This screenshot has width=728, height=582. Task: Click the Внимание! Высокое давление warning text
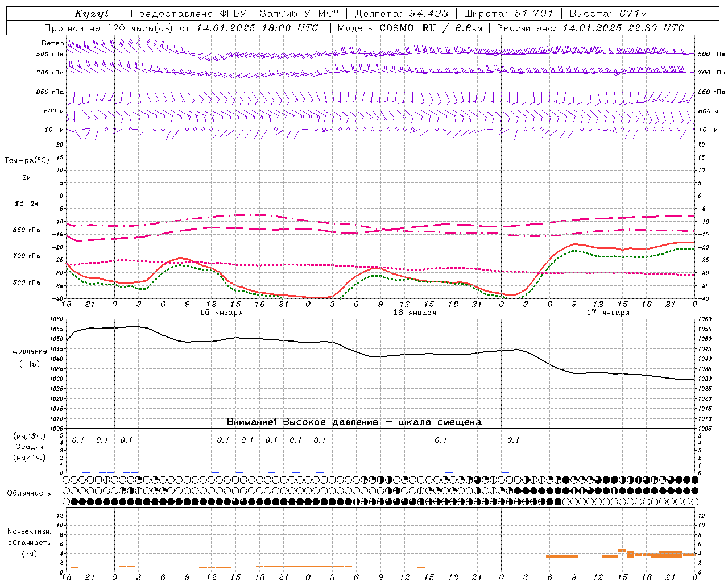click(x=354, y=422)
